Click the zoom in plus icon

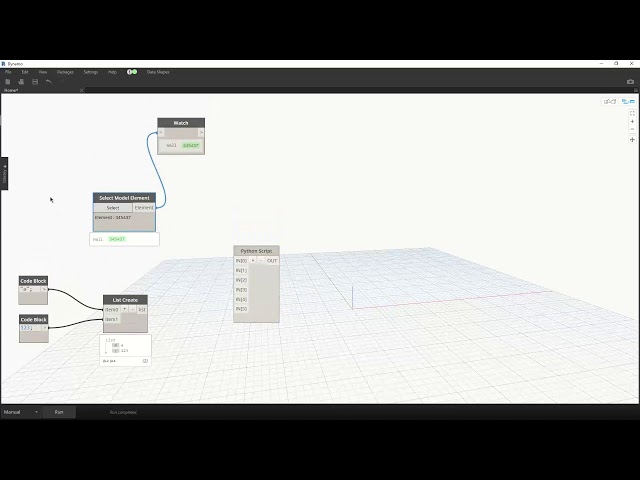[632, 121]
